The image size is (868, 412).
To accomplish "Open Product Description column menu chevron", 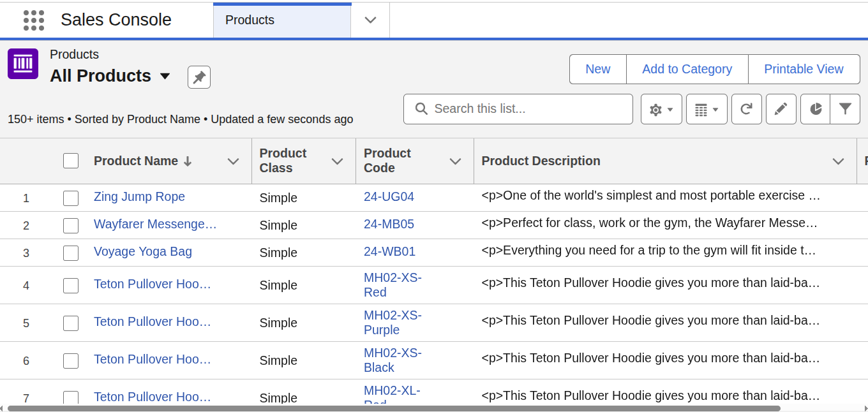I will coord(839,161).
